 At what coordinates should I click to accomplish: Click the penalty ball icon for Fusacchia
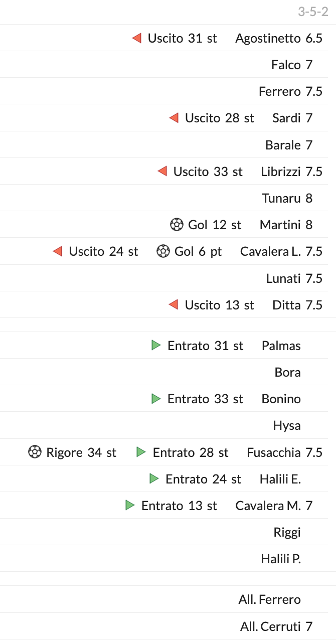click(x=35, y=452)
